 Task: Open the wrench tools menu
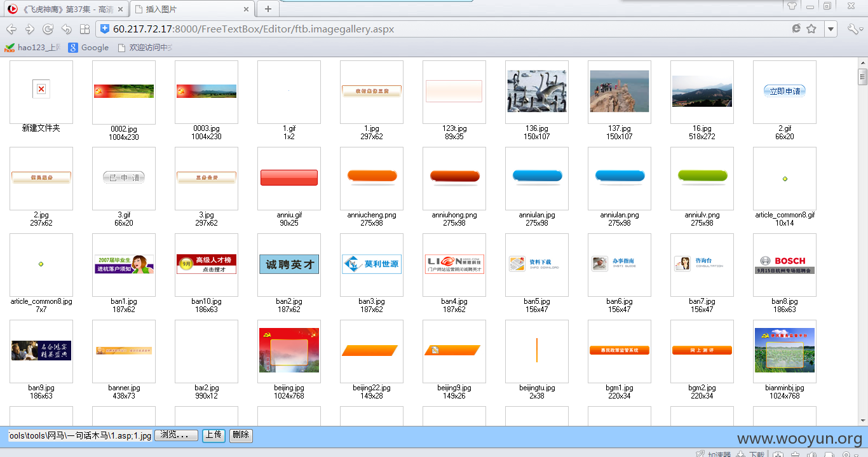tap(852, 29)
